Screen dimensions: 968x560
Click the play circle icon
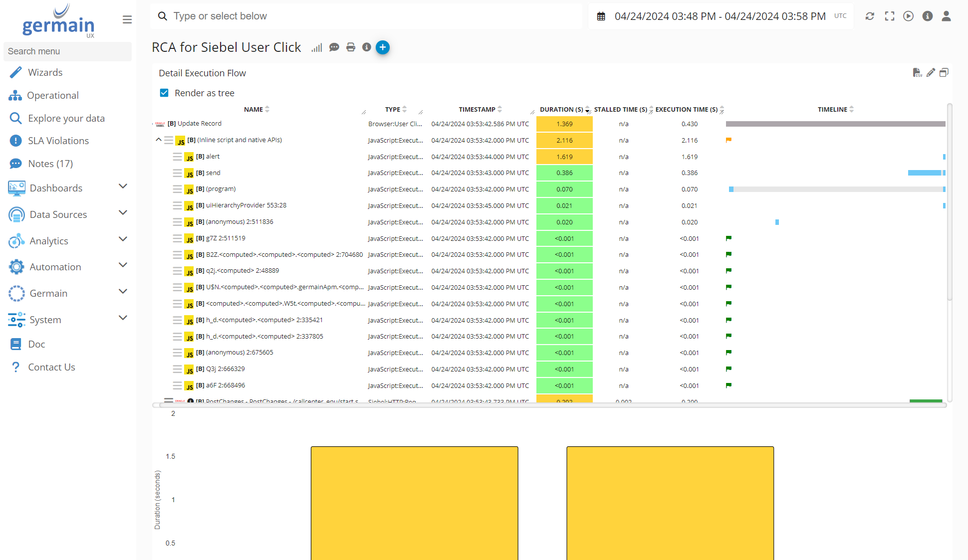(909, 16)
